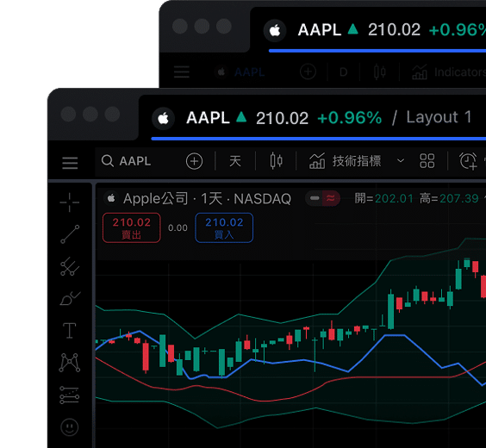Create an alert with the clock icon

[468, 161]
